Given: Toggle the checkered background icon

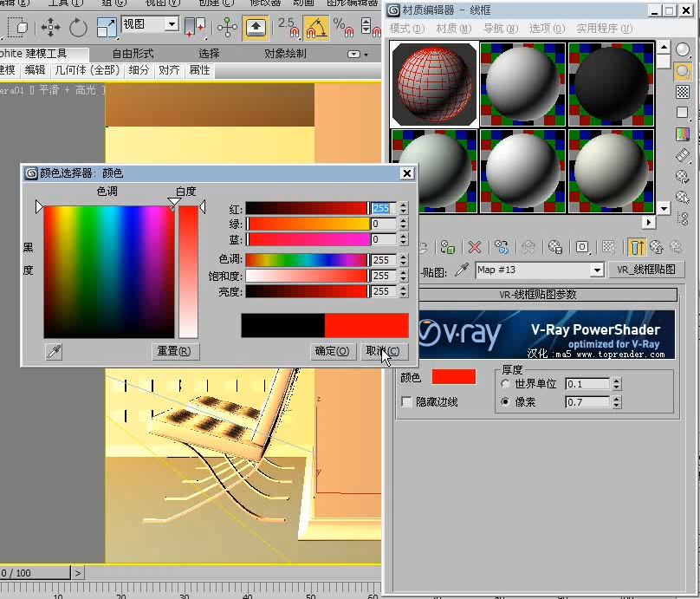Looking at the screenshot, I should click(682, 92).
